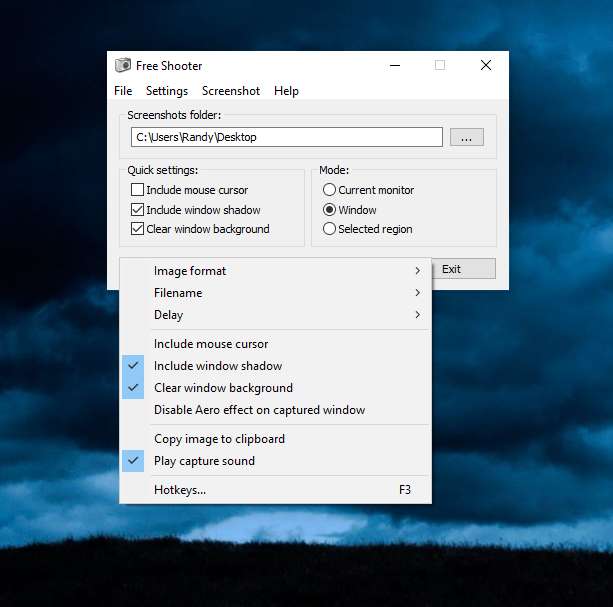Choose Disable Aero effect on captured window
Screen dimensions: 613x607
[276, 410]
